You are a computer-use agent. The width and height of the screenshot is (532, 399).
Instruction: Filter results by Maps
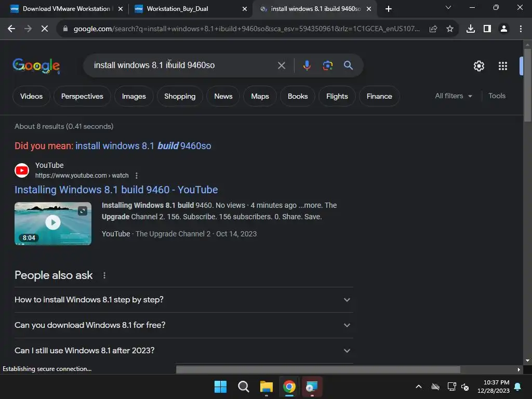coord(260,96)
